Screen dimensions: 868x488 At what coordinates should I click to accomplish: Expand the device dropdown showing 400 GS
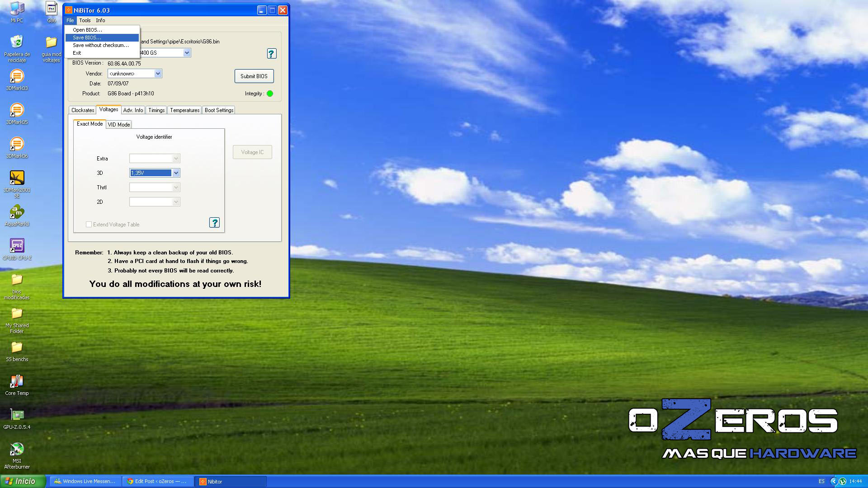[187, 53]
